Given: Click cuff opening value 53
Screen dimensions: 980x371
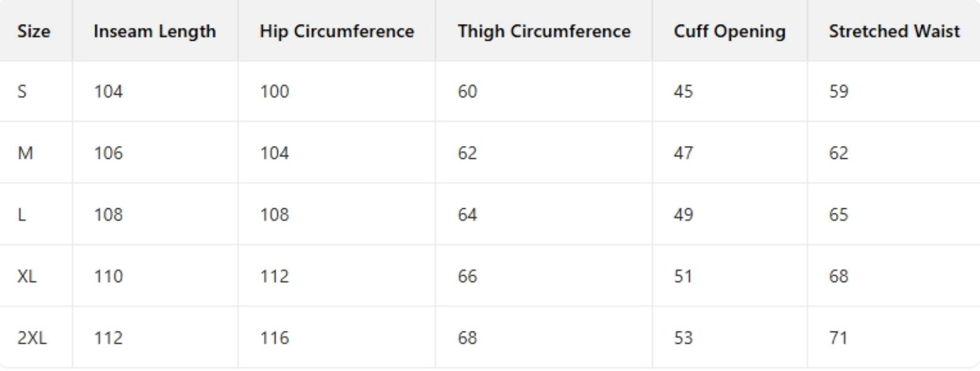Looking at the screenshot, I should tap(683, 338).
